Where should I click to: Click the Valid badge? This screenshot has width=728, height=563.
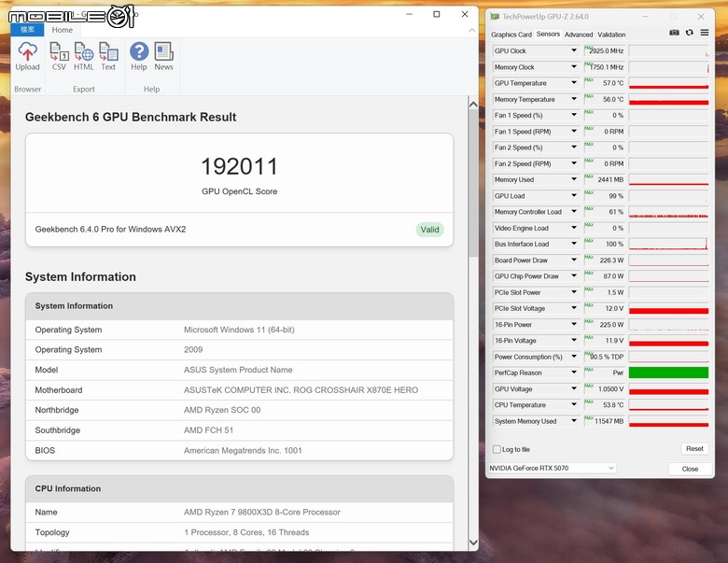point(429,230)
